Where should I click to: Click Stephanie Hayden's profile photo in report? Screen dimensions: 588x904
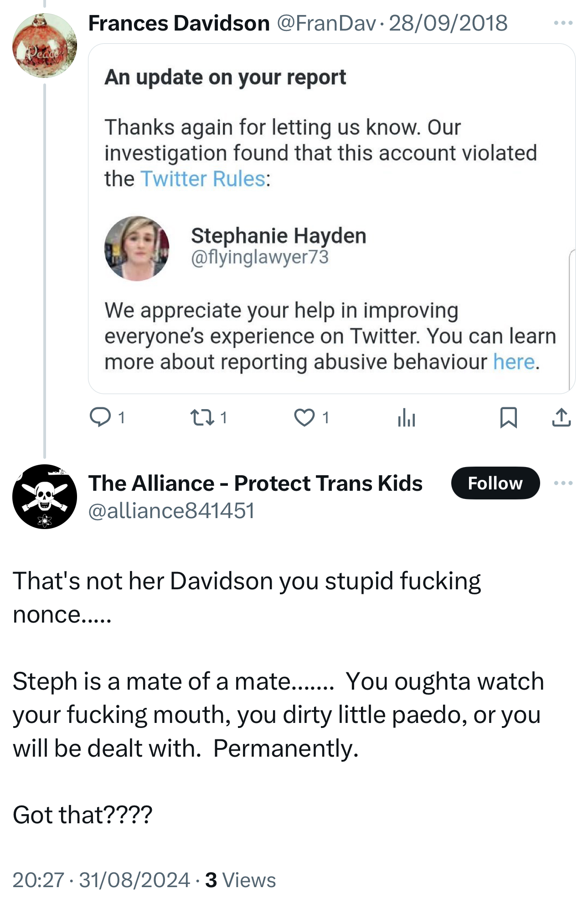pos(137,249)
